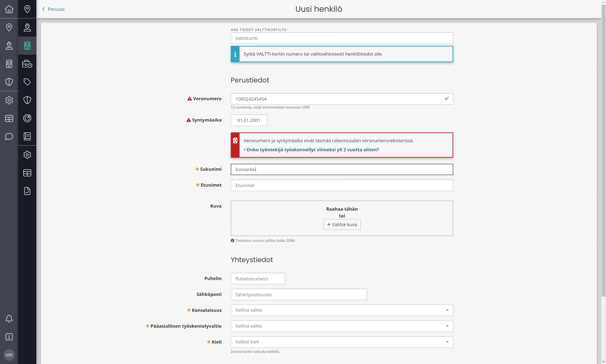Click the settings gear in the first sidebar column
Image resolution: width=606 pixels, height=364 pixels.
coord(9,100)
